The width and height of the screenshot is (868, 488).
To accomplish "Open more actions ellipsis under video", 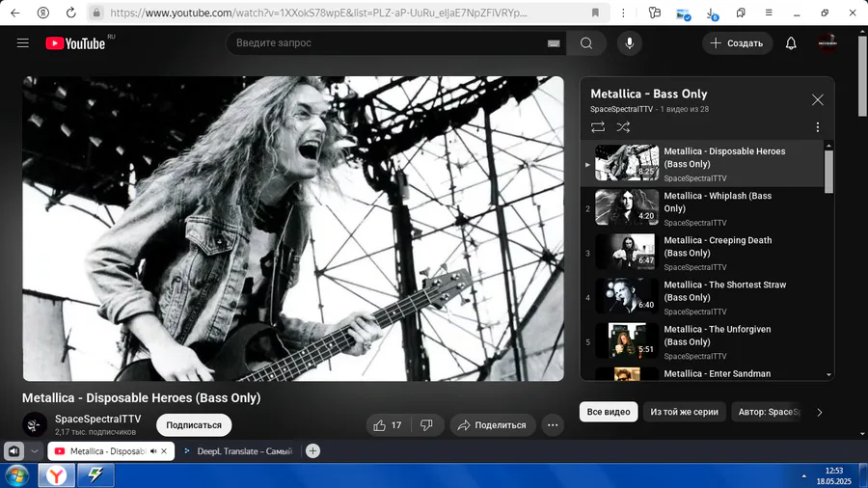I will [x=553, y=425].
